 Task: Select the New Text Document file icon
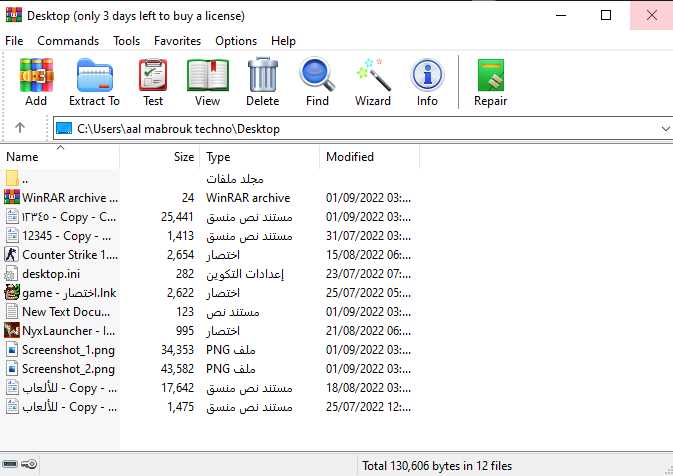tap(12, 312)
